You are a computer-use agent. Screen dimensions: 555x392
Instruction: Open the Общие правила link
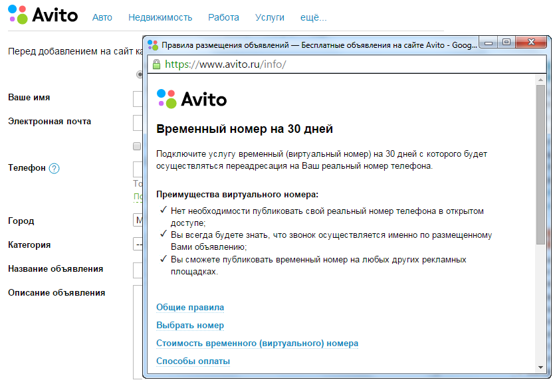pos(190,307)
